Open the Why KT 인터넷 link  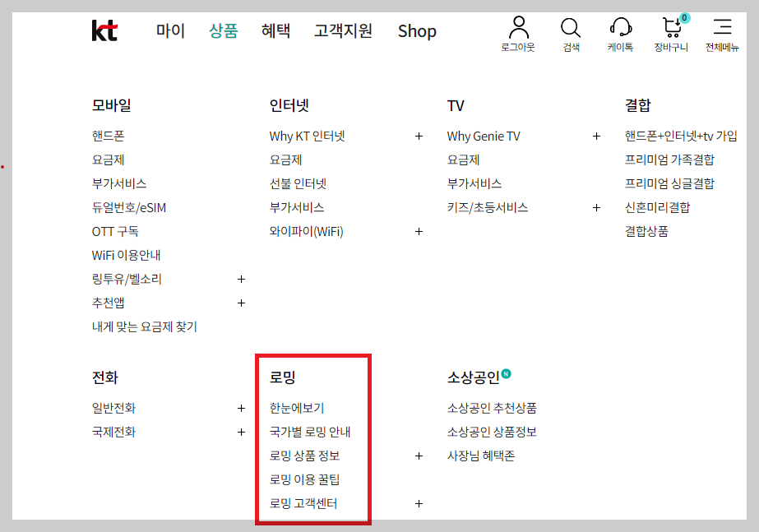point(307,136)
